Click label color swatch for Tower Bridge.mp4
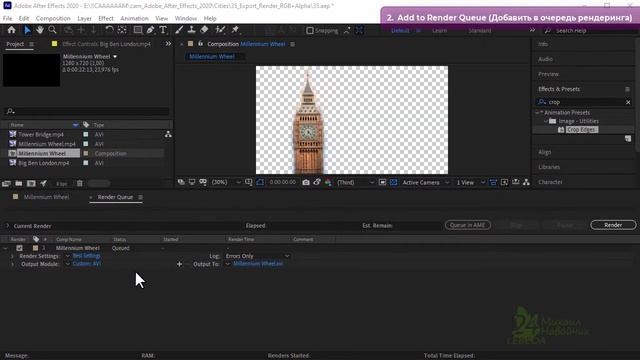The width and height of the screenshot is (640, 360). pyautogui.click(x=86, y=134)
